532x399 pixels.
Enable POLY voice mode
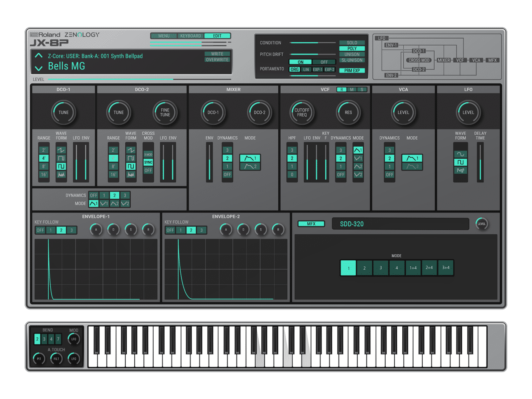pyautogui.click(x=352, y=49)
